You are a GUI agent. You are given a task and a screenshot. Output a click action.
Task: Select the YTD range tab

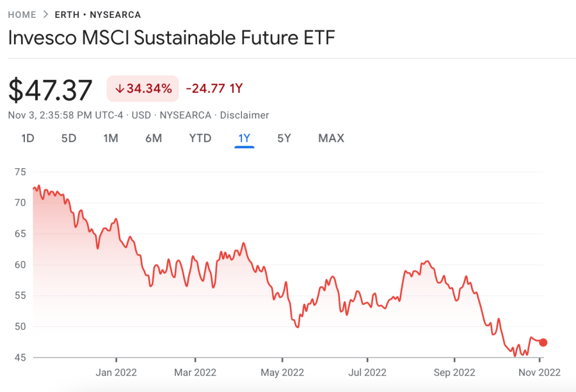[200, 138]
